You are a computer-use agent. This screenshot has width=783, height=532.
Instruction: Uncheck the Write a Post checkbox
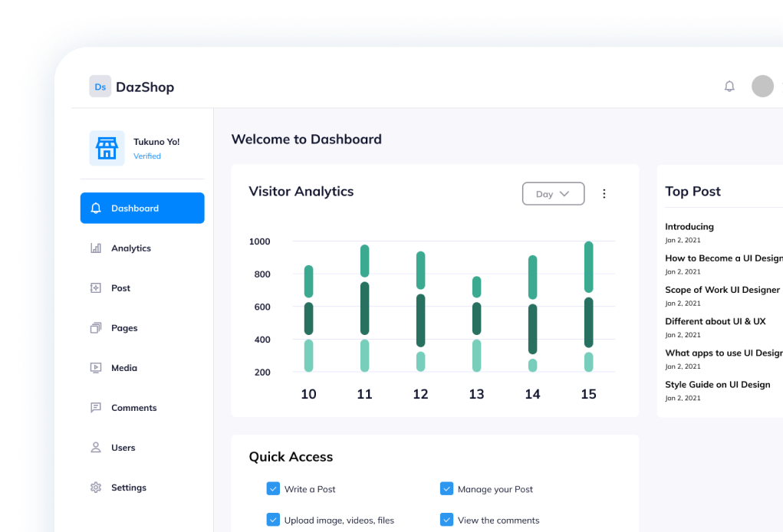click(273, 488)
